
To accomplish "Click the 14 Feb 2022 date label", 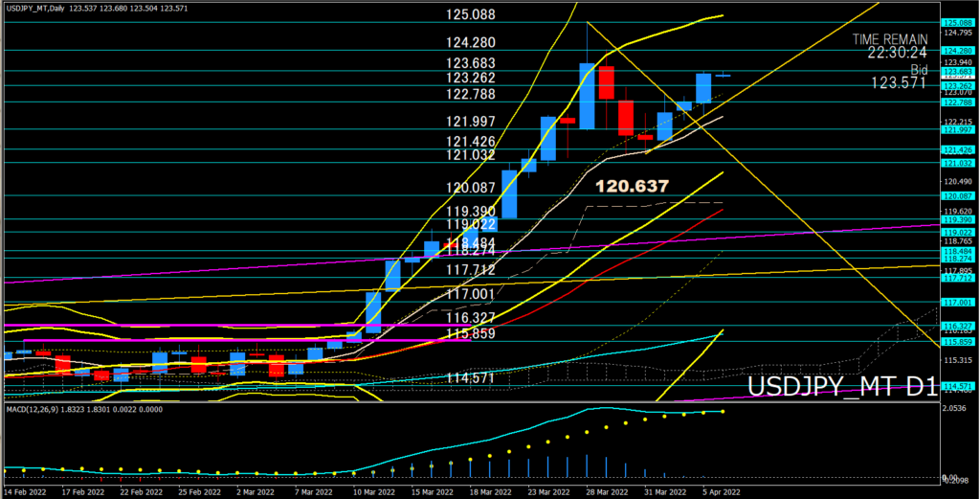I will point(25,492).
